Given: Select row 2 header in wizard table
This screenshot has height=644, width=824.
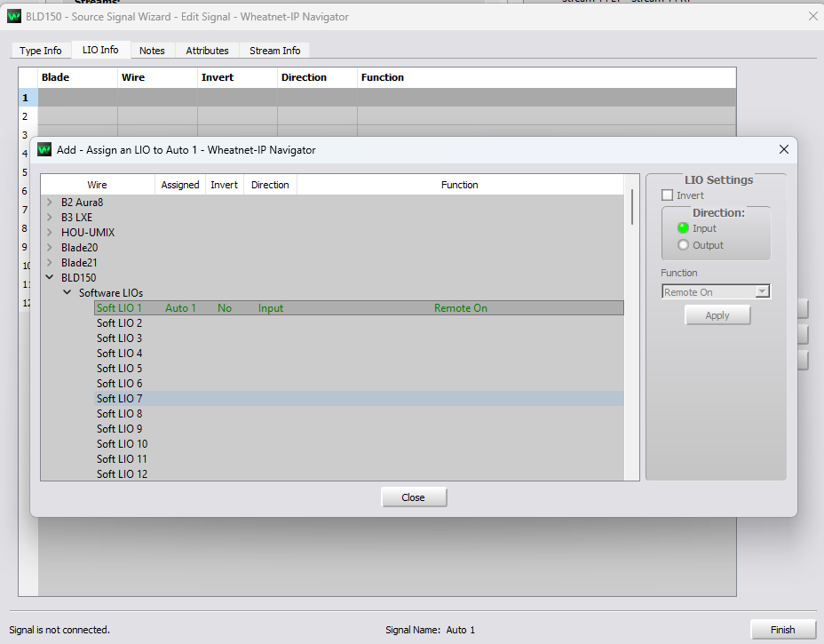Looking at the screenshot, I should click(x=28, y=116).
